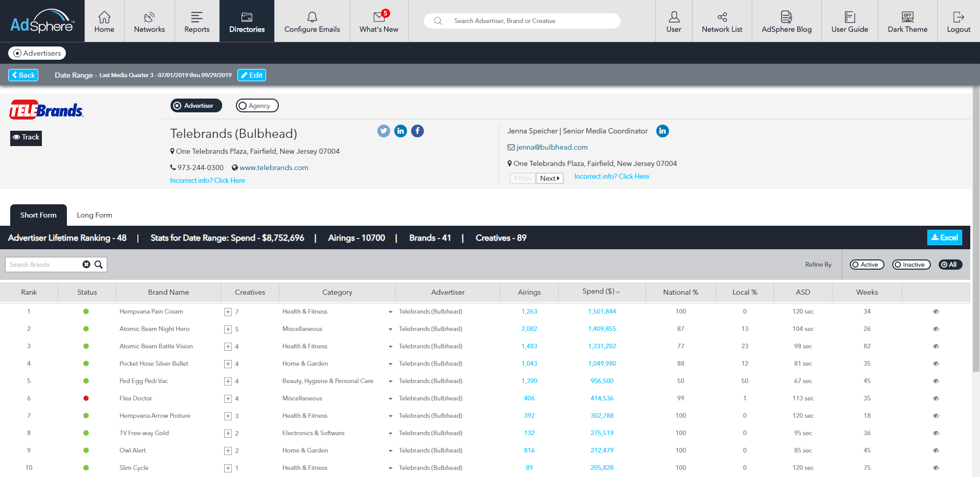Click the Logout icon

(959, 17)
